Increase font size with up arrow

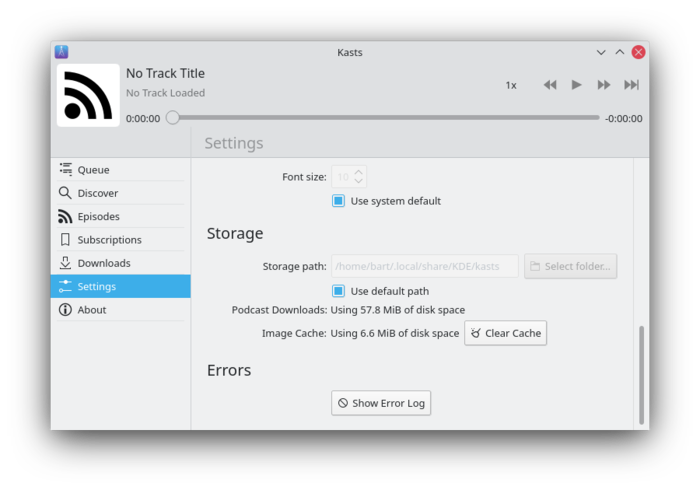[x=358, y=172]
